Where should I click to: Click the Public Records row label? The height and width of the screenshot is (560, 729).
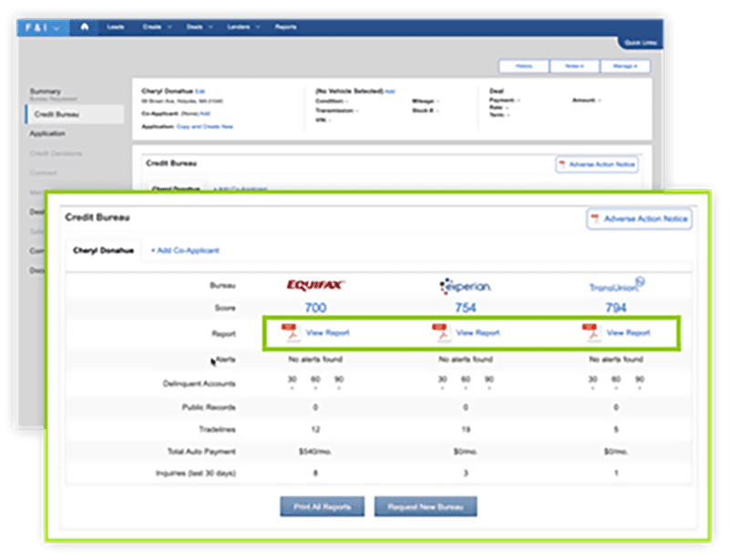coord(209,408)
